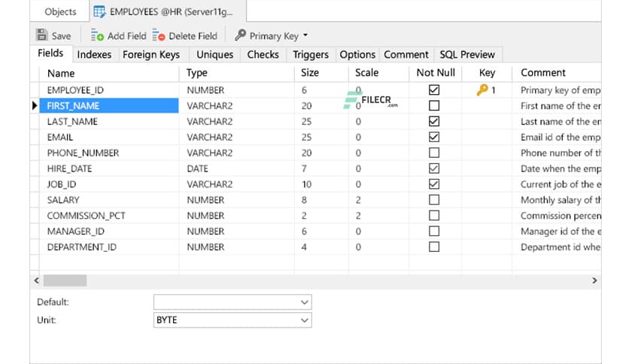Open the SQL Preview tab
The height and width of the screenshot is (364, 629).
point(467,54)
